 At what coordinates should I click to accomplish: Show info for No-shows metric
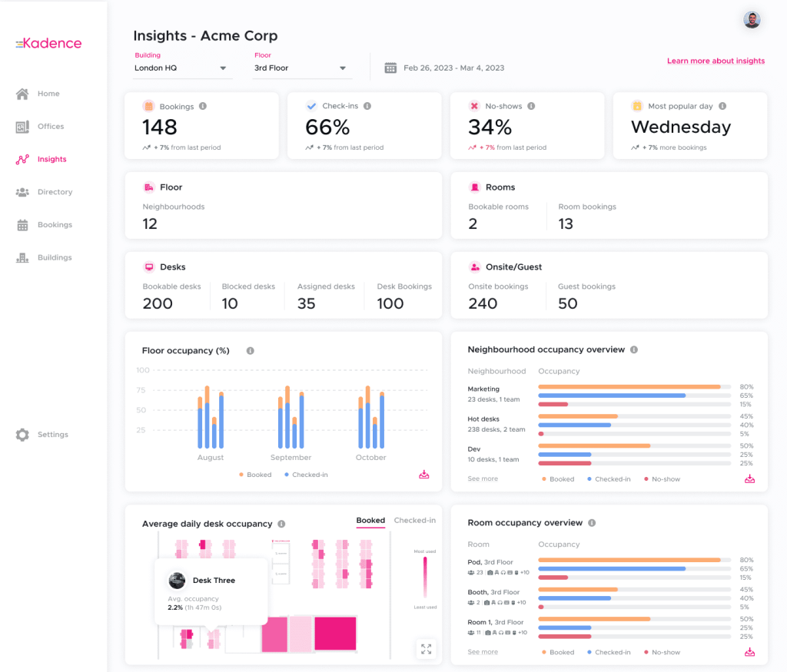tap(531, 107)
